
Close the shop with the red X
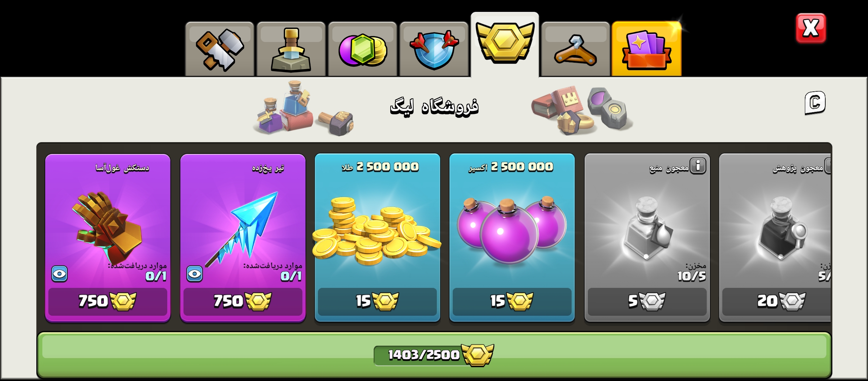[x=810, y=28]
